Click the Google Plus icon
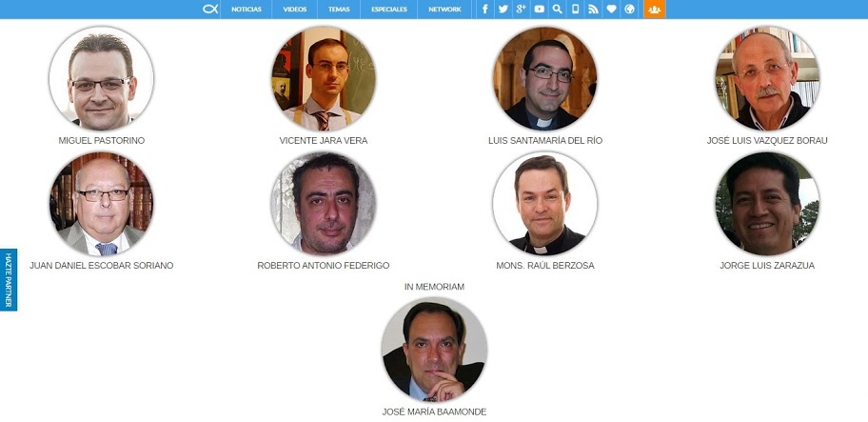 point(521,9)
